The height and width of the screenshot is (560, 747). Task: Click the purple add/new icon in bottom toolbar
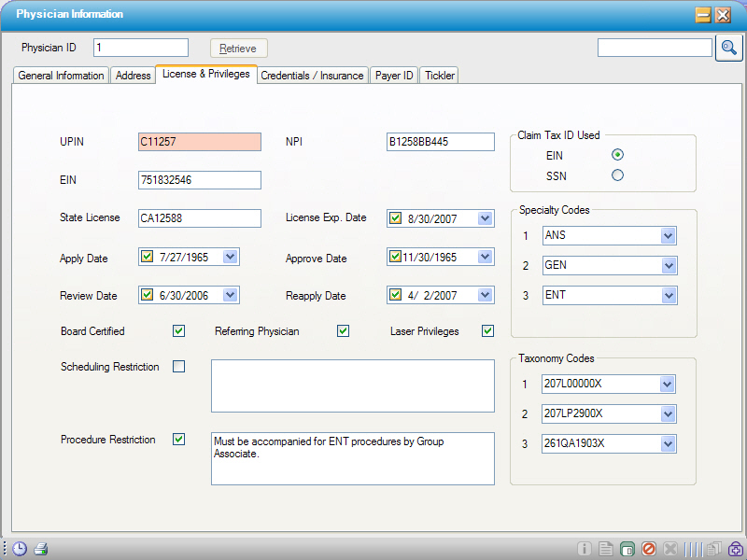(734, 549)
